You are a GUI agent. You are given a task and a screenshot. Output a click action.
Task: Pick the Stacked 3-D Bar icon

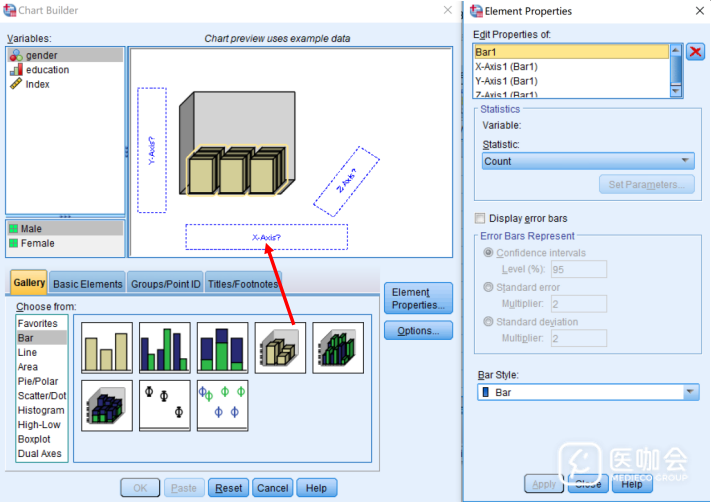point(106,404)
